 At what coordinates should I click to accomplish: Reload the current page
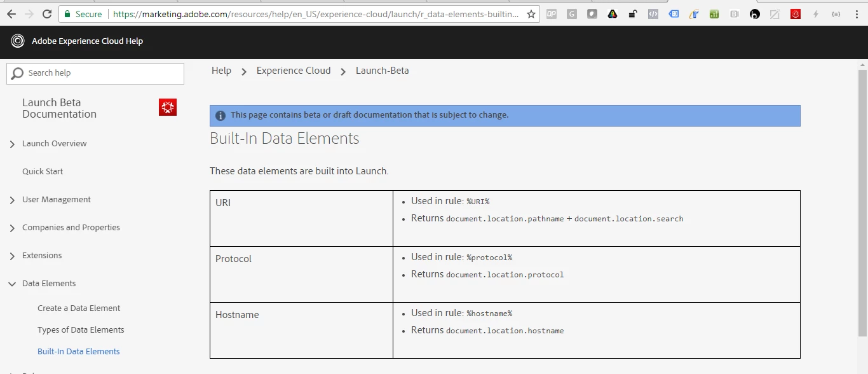click(47, 14)
